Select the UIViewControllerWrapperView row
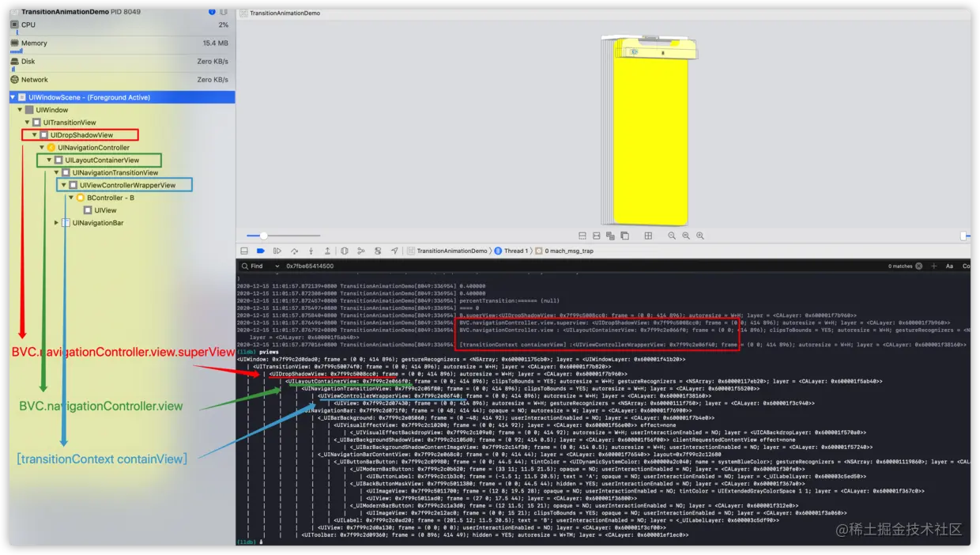Image resolution: width=980 pixels, height=555 pixels. tap(122, 185)
